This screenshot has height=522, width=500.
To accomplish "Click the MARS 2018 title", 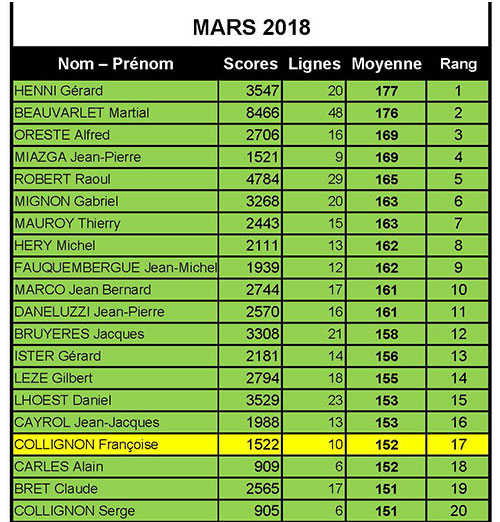I will click(x=252, y=27).
